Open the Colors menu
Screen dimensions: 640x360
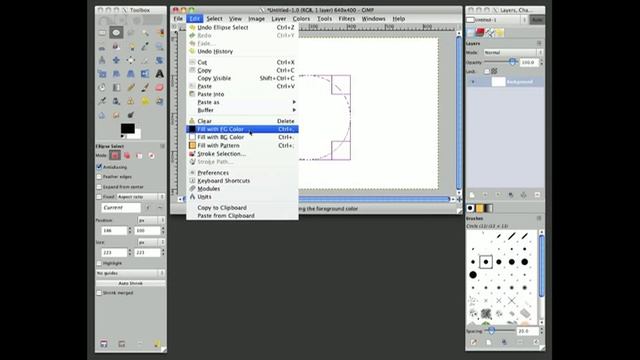(301, 19)
